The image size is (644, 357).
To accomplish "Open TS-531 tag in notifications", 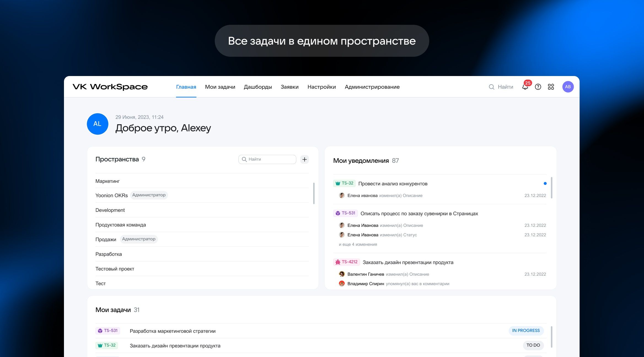I will 345,213.
